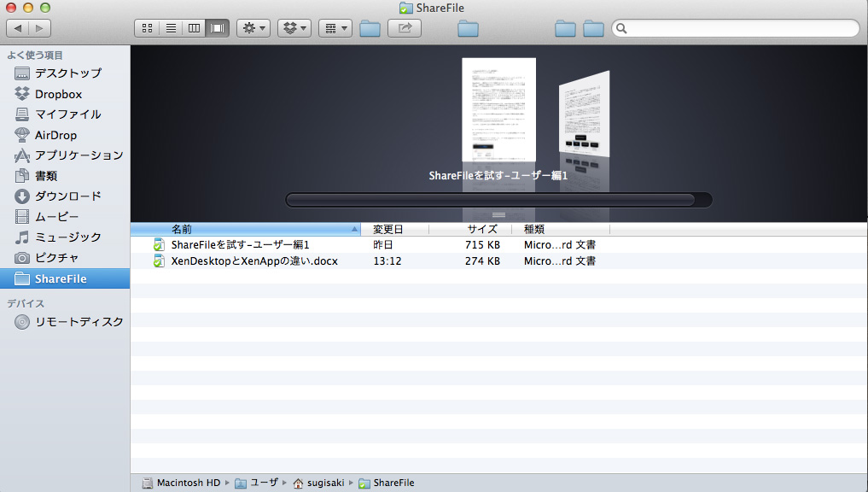Click the 715 KB size cell
The height and width of the screenshot is (492, 868).
point(483,245)
